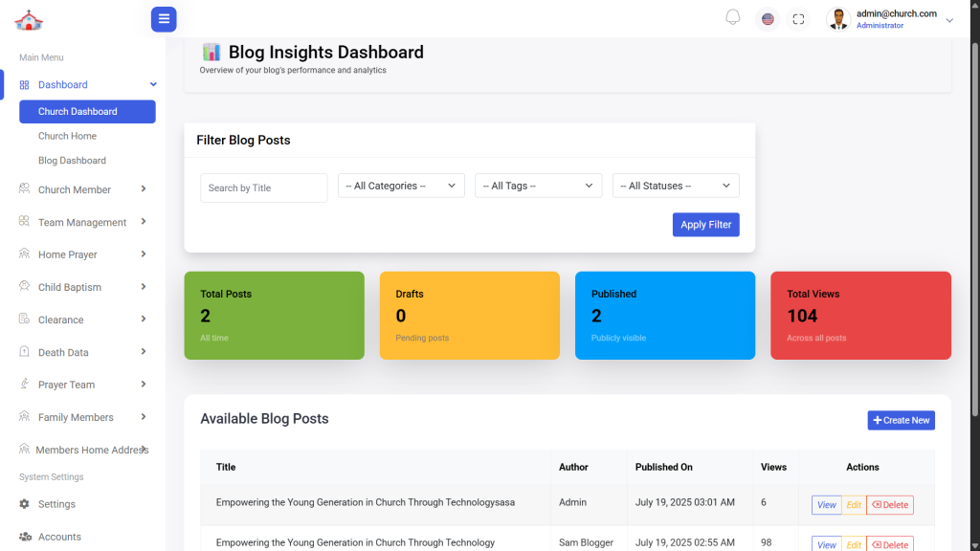Open the All Statuses dropdown
The width and height of the screenshot is (980, 551).
click(676, 186)
